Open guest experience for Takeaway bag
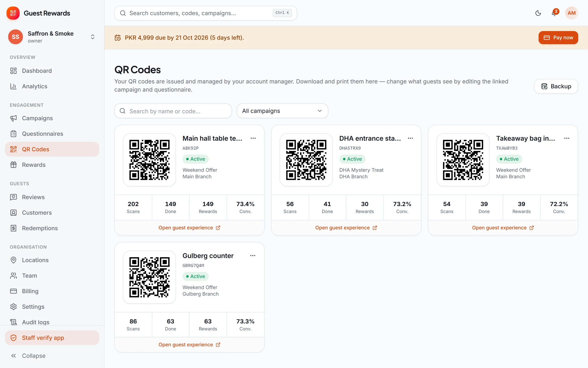The image size is (588, 368). click(x=503, y=228)
